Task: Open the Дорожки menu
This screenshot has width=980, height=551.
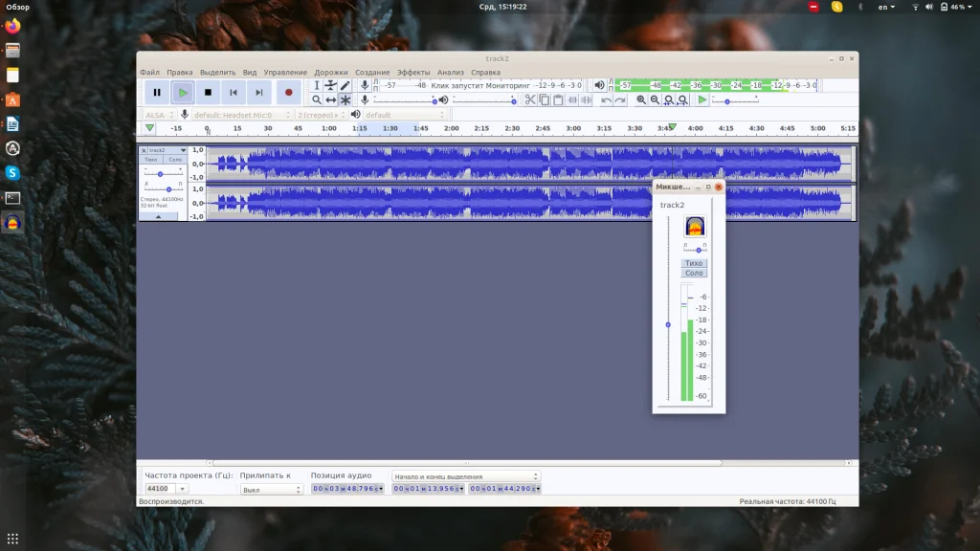Action: coord(331,72)
